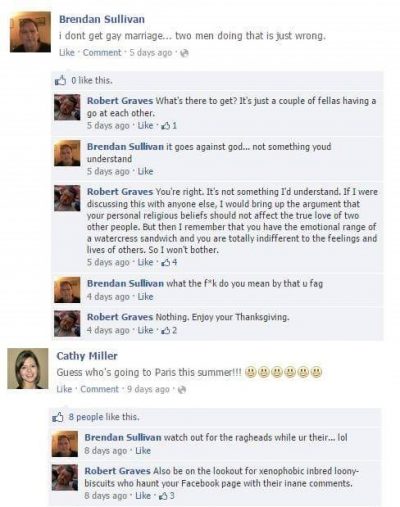The height and width of the screenshot is (507, 400).
Task: Click thumbs-up count 1 on Robert's first comment
Action: (169, 126)
